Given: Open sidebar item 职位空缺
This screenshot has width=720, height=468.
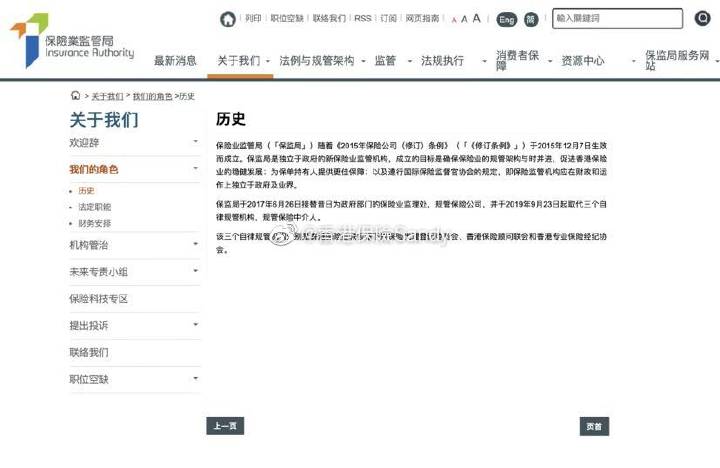Looking at the screenshot, I should pos(89,379).
